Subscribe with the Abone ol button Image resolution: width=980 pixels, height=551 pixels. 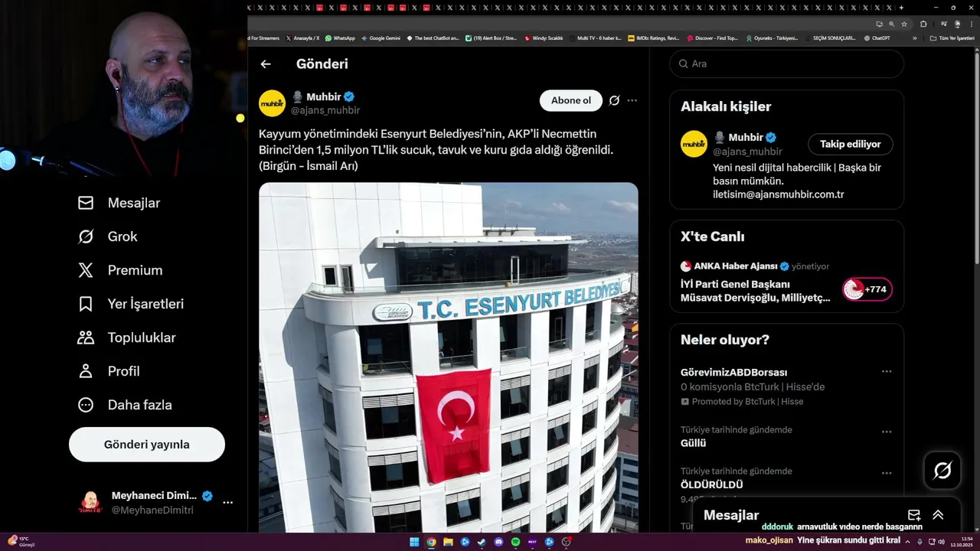point(571,100)
